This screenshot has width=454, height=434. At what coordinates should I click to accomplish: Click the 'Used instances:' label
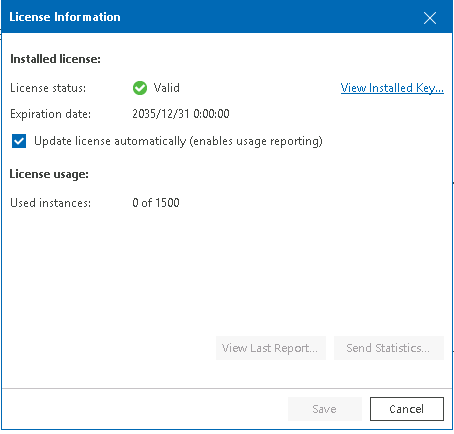point(50,203)
